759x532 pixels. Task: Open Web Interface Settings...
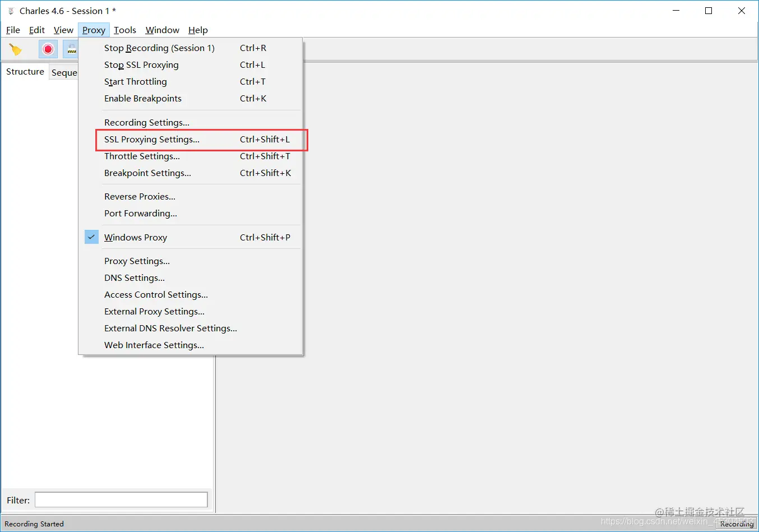coord(191,345)
